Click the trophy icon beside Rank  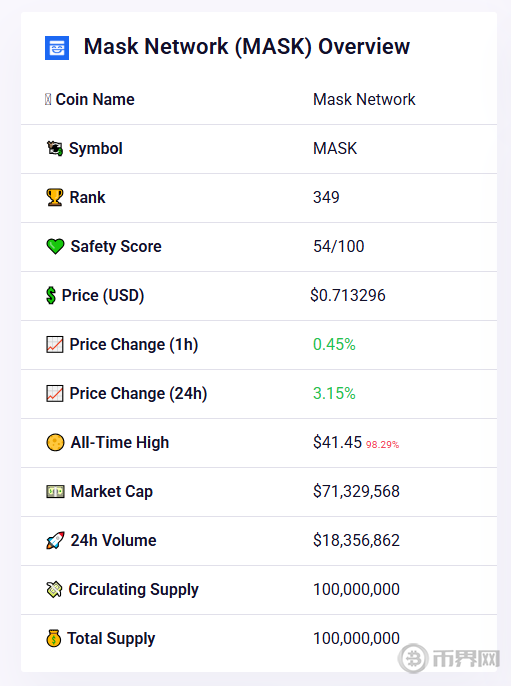[x=55, y=197]
